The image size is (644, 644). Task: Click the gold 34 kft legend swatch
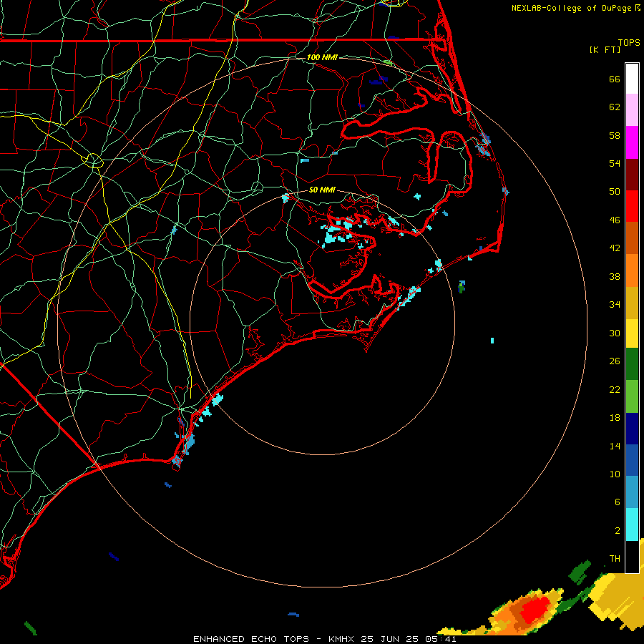(x=632, y=303)
